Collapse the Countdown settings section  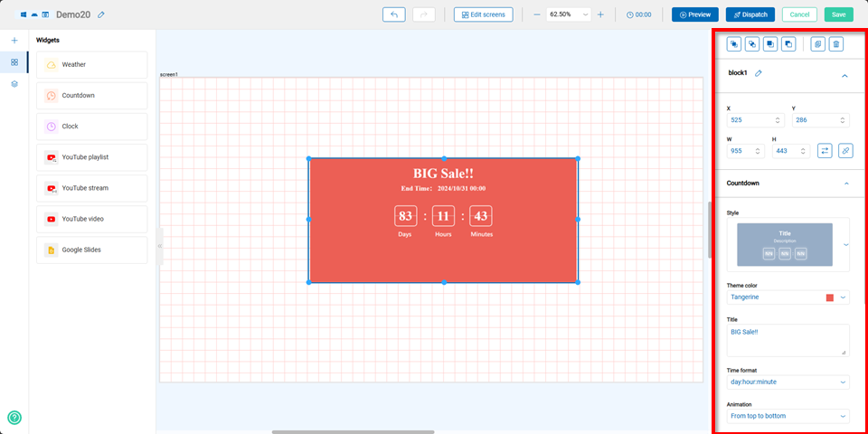[846, 184]
